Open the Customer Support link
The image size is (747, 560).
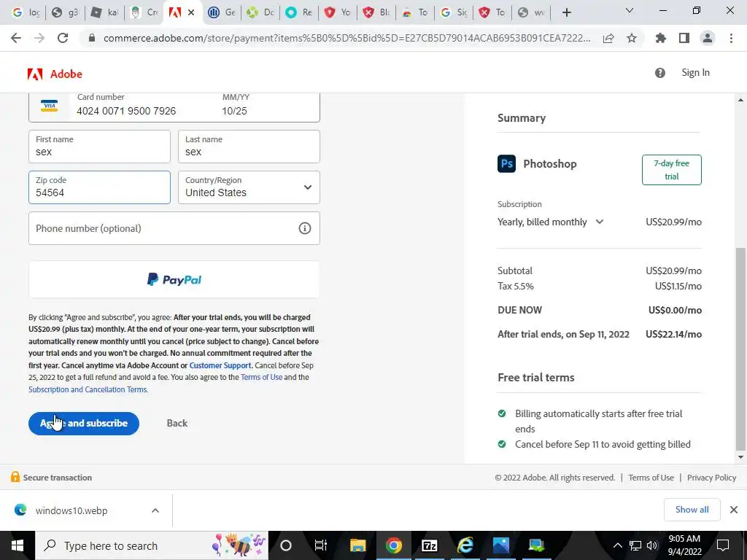click(220, 365)
